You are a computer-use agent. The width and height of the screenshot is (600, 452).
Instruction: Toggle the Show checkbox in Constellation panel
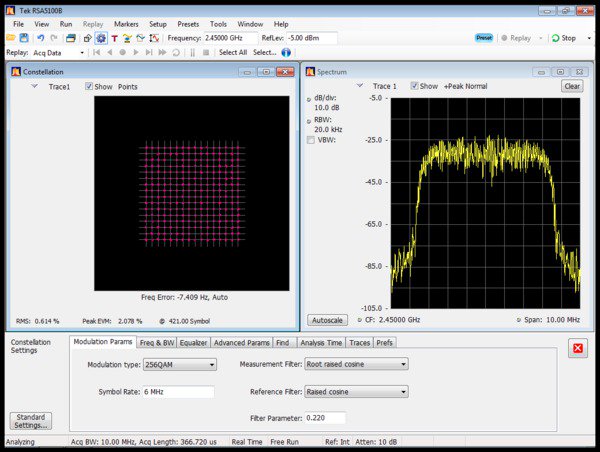click(90, 87)
